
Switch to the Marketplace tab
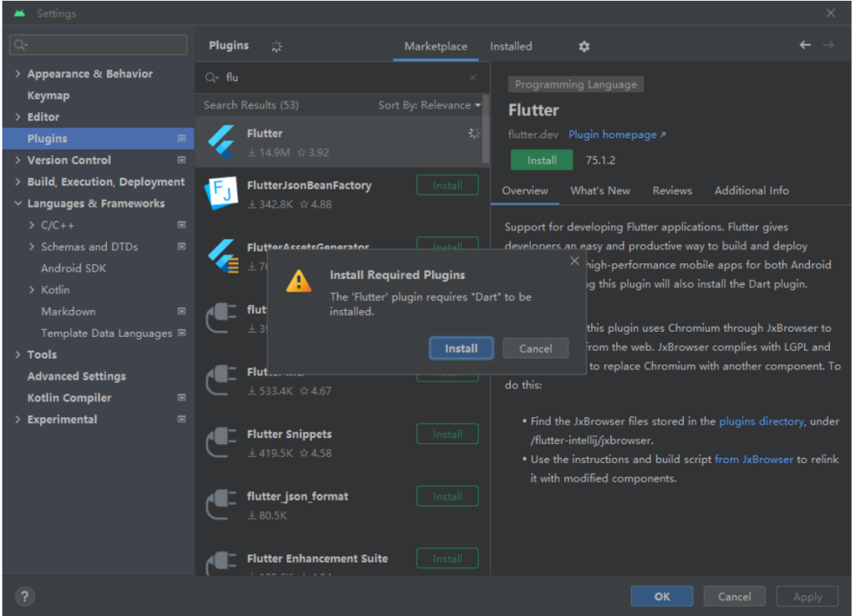tap(436, 46)
